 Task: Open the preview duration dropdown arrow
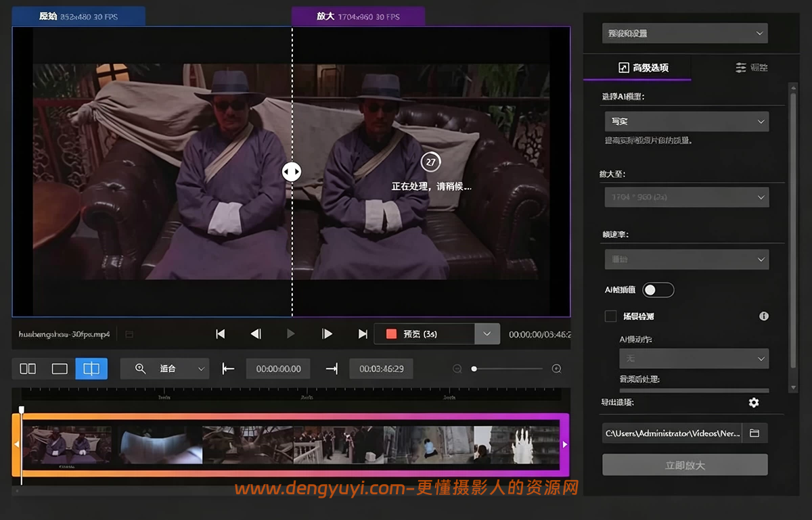(487, 334)
